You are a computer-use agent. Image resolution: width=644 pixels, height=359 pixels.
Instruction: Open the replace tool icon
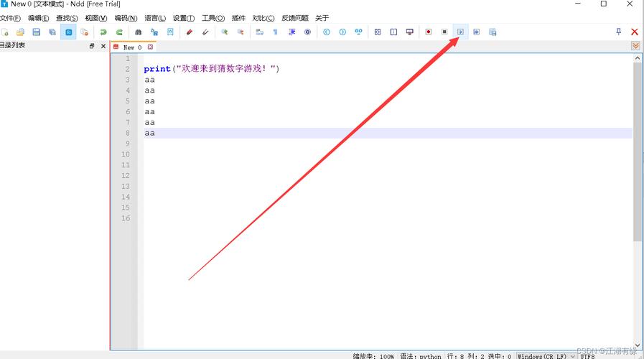coord(154,32)
